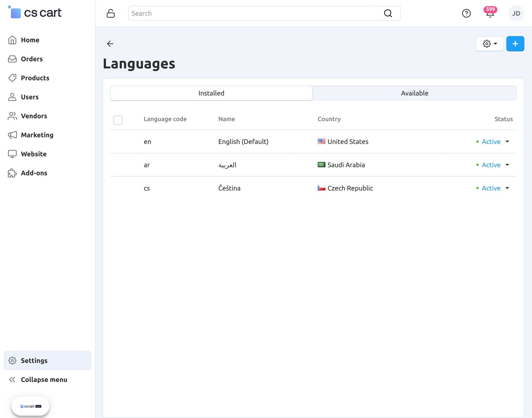Click the Settings gear icon in sidebar

click(x=12, y=361)
